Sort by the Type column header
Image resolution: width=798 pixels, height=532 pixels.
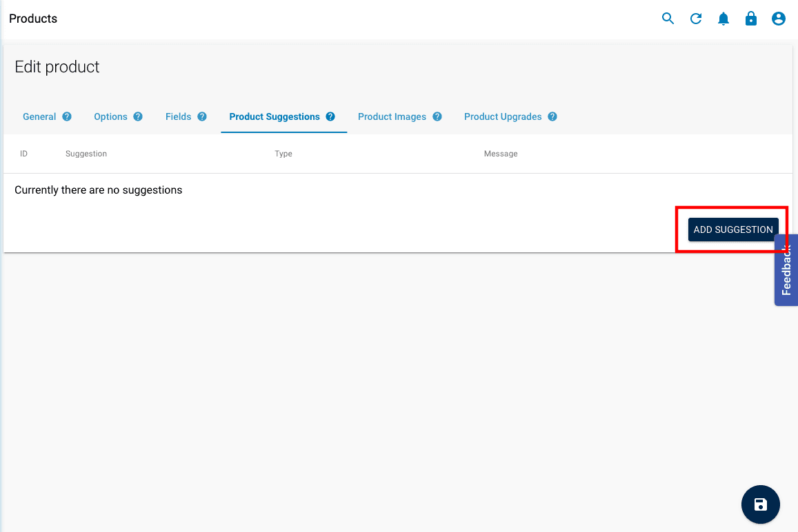(x=283, y=154)
